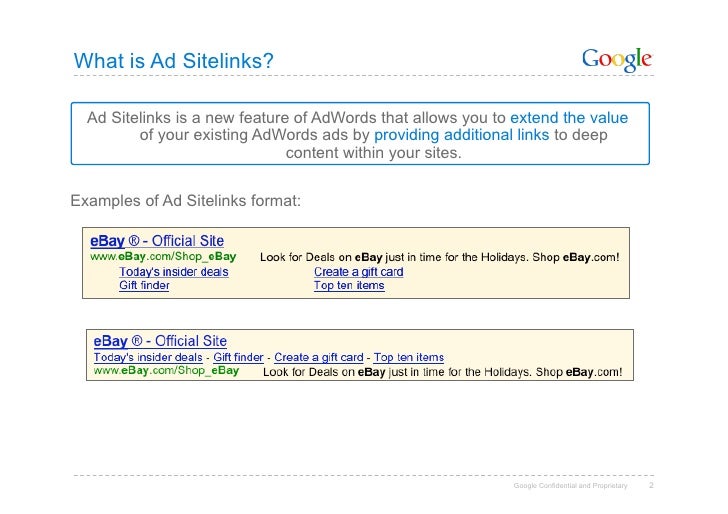The image size is (728, 514).
Task: Click the slide number 2 in the footer
Action: coord(652,486)
